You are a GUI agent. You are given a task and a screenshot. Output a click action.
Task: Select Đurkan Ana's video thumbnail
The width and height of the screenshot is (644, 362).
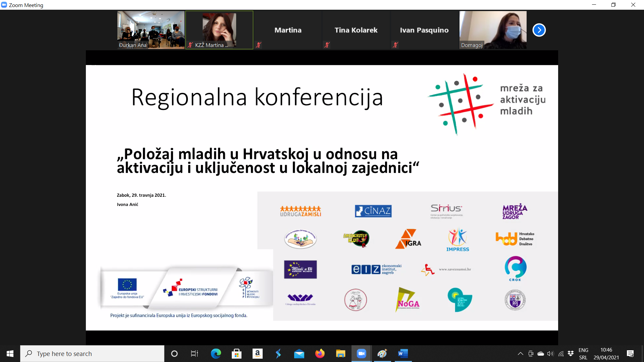coord(151,30)
